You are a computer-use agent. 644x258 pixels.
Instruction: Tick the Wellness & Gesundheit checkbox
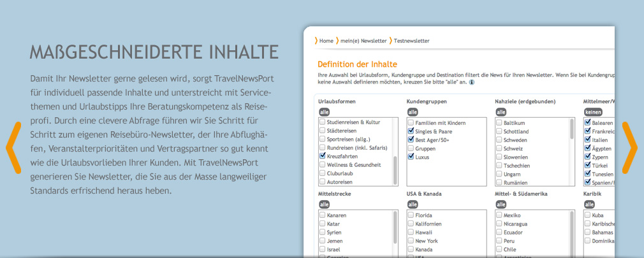[x=323, y=164]
